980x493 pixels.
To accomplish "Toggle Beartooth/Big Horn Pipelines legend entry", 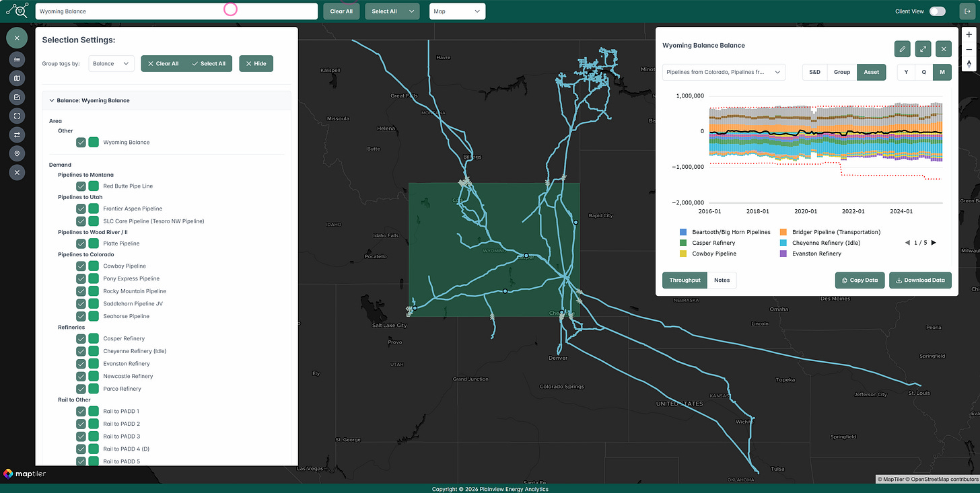I will (x=725, y=232).
